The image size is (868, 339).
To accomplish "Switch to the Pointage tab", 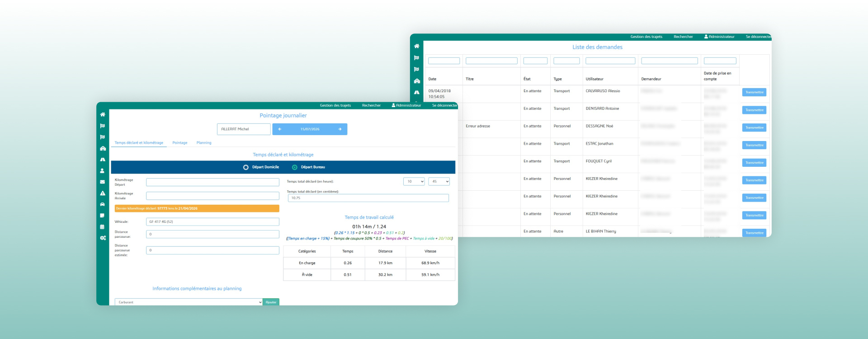I will pyautogui.click(x=179, y=143).
